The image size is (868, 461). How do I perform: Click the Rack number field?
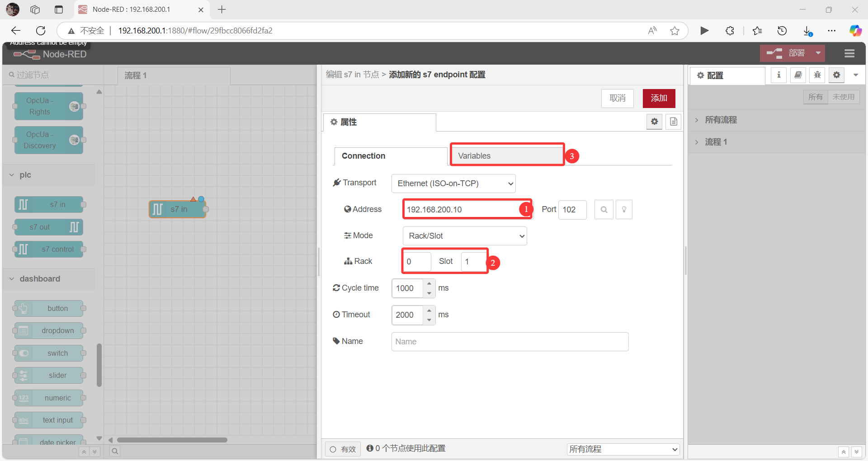click(x=417, y=262)
